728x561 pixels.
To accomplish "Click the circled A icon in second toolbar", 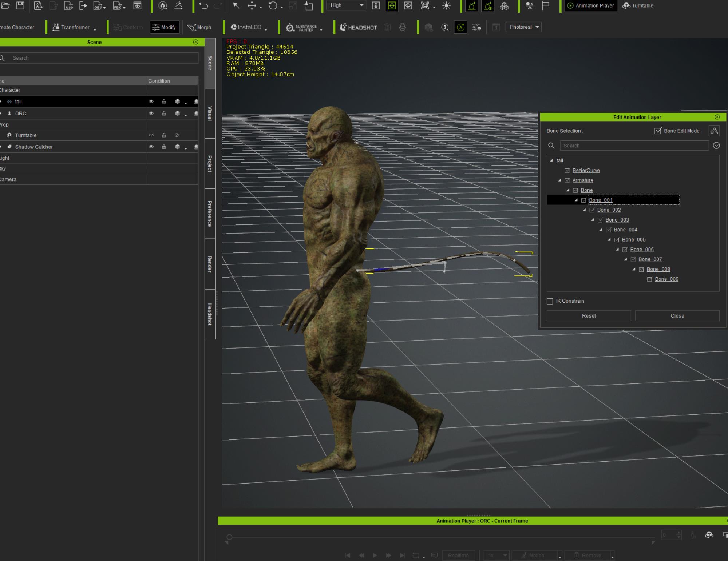I will tap(461, 27).
